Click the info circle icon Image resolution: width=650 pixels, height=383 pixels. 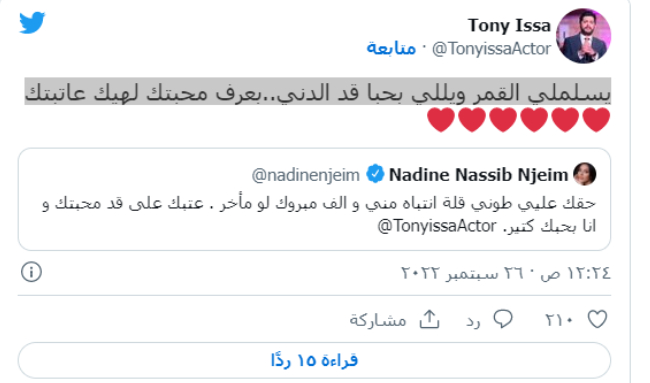point(32,272)
